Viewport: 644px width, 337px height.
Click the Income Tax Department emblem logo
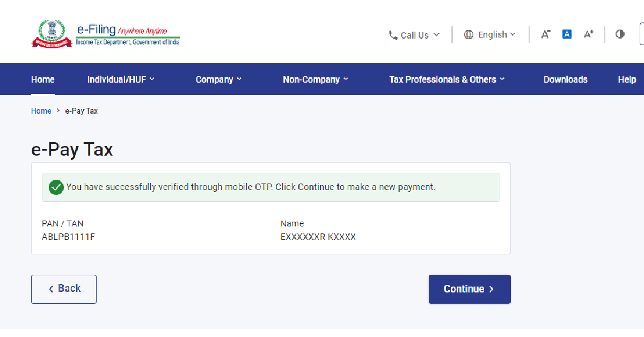coord(51,34)
